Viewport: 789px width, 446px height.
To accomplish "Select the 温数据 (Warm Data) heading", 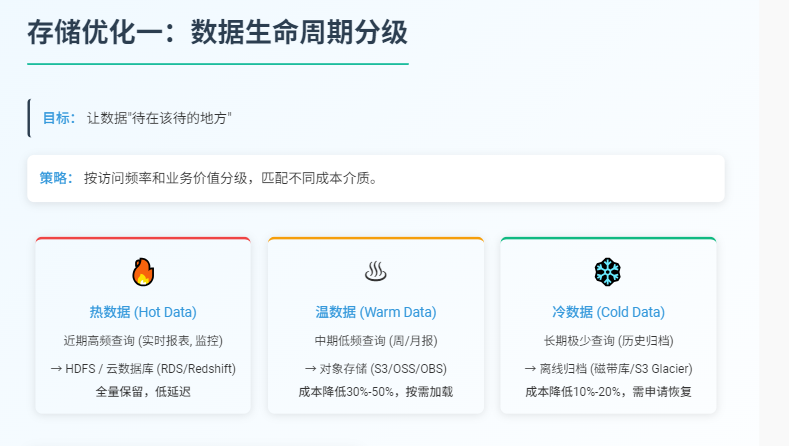I will coord(375,312).
